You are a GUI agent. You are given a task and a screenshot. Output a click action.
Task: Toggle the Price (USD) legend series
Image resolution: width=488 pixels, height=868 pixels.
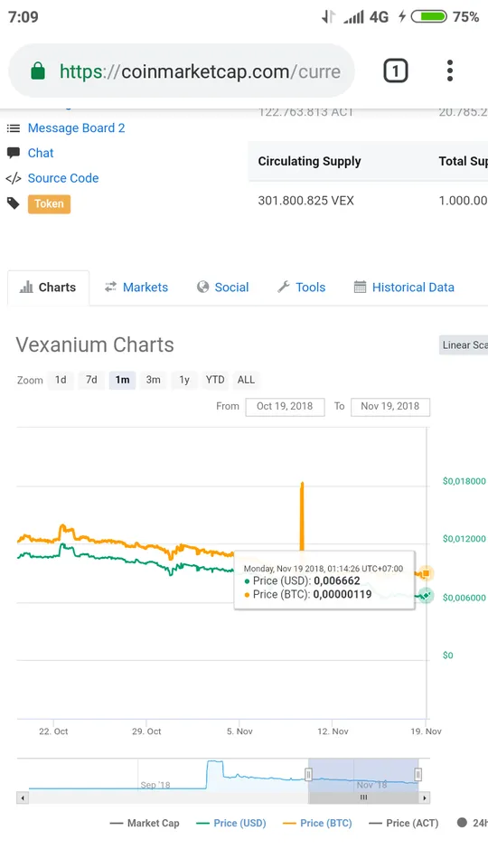point(231,823)
